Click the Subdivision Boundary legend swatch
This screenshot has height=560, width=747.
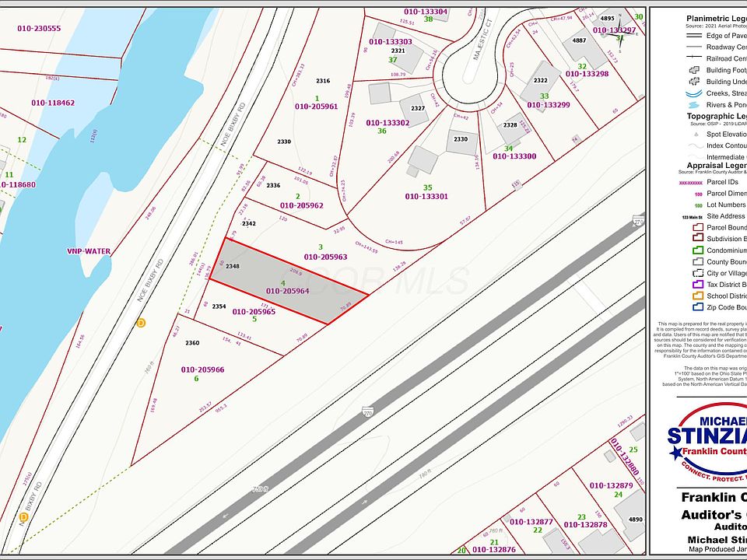pyautogui.click(x=697, y=239)
